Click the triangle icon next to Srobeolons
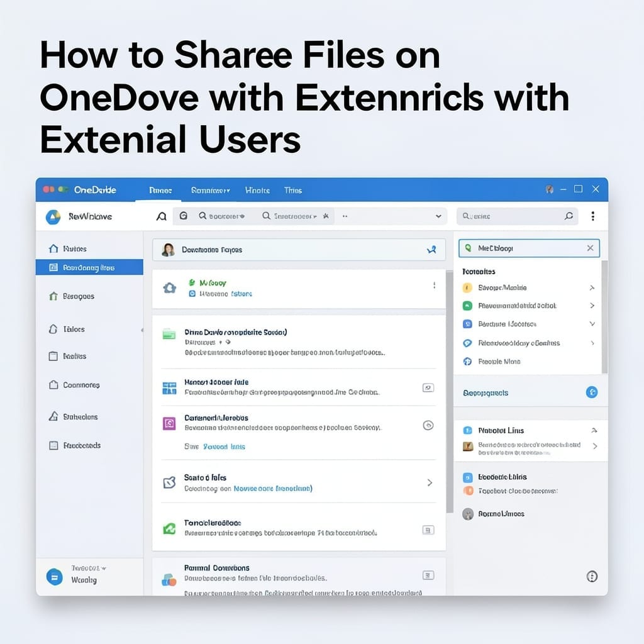The image size is (644, 644). [x=53, y=416]
